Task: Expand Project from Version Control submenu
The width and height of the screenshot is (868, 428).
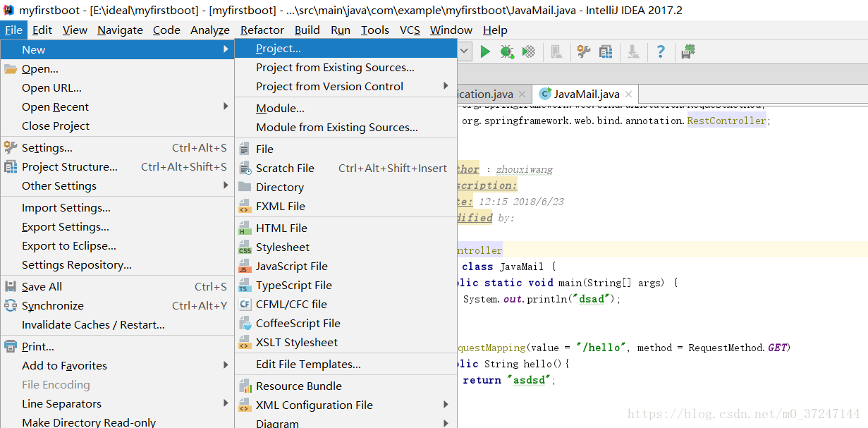Action: coord(446,86)
